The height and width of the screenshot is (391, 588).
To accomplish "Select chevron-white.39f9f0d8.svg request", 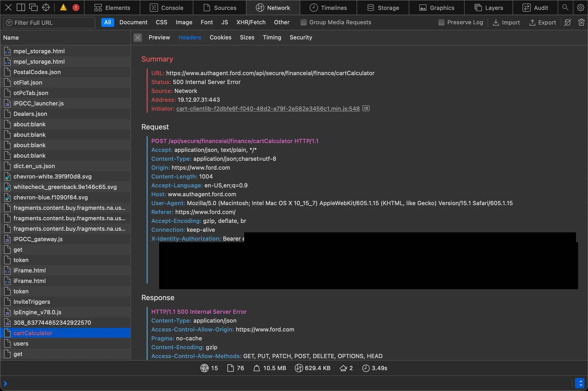I will [x=65, y=176].
